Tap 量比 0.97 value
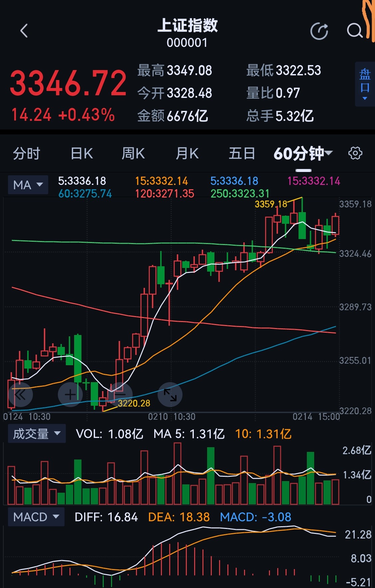375x588 pixels. (273, 93)
